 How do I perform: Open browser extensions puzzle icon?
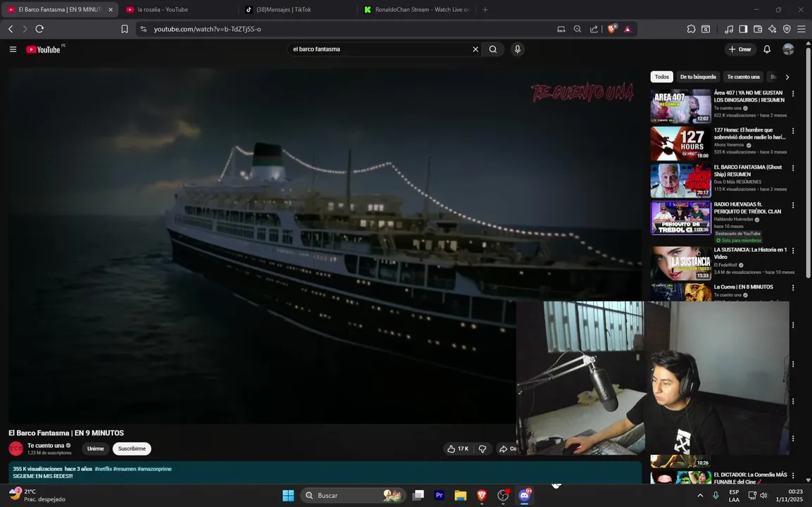coord(691,29)
